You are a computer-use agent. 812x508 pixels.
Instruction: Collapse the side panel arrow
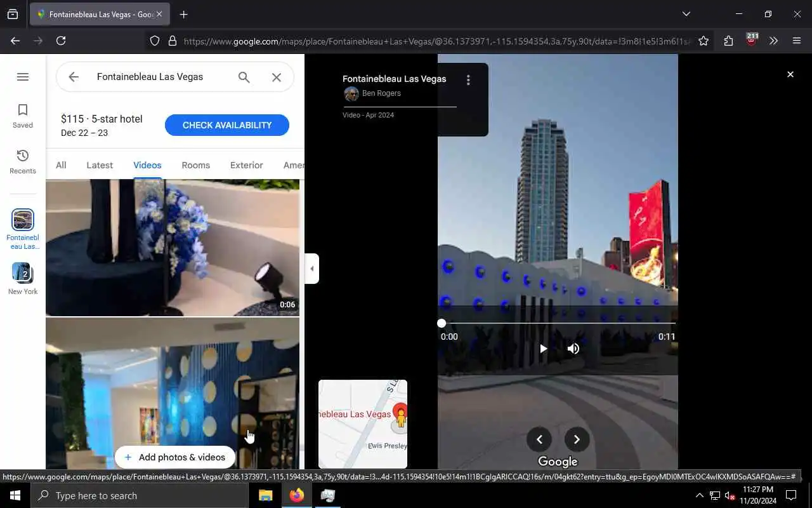coord(311,269)
